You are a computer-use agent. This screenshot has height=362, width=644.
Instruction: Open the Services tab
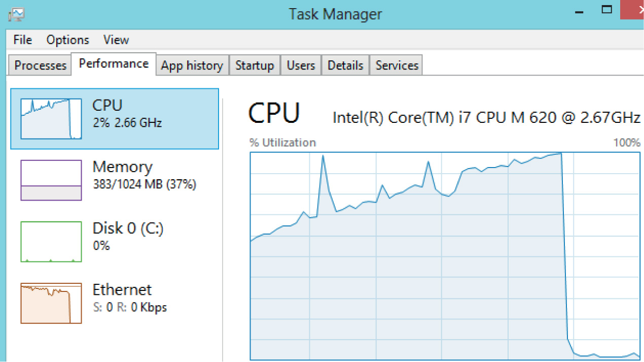pyautogui.click(x=397, y=65)
